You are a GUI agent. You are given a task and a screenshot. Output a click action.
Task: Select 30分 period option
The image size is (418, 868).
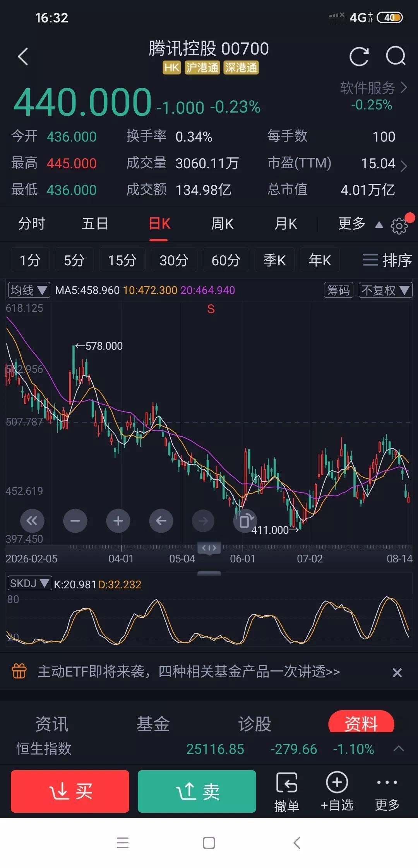pos(174,260)
